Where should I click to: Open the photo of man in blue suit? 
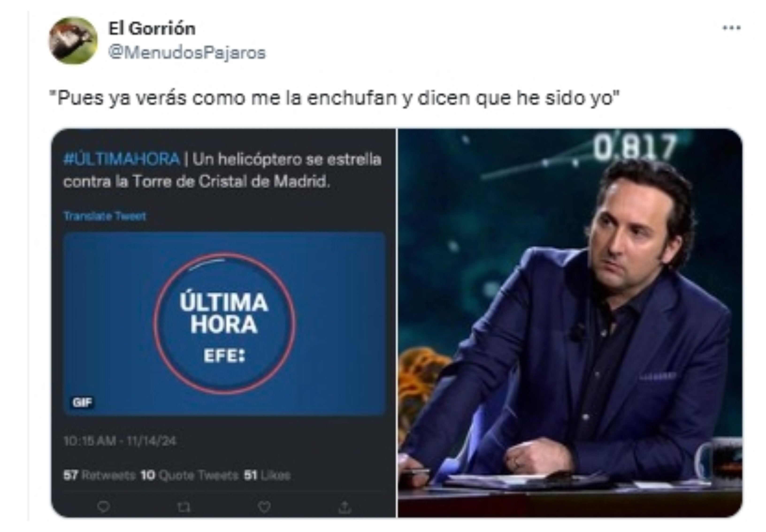tap(570, 323)
